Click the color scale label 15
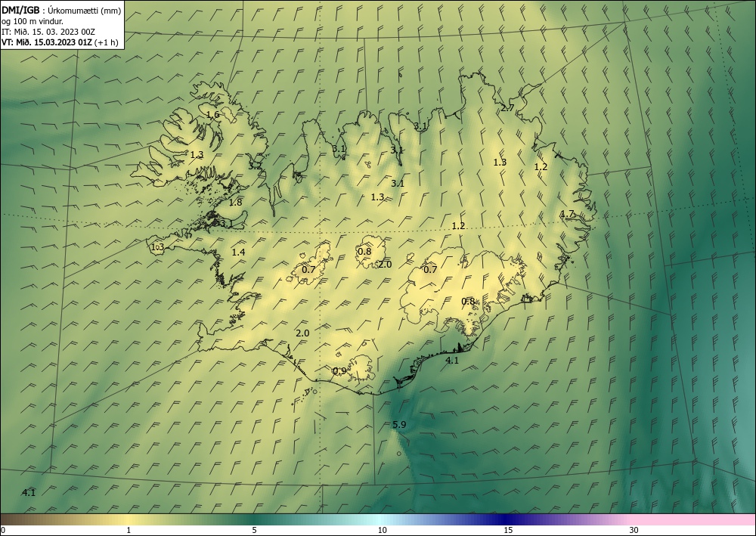Screen dimensions: 756x536 coord(508,530)
